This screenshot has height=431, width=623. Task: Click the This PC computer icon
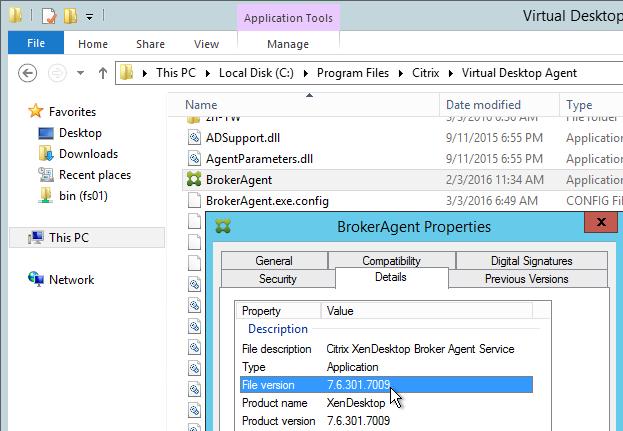pyautogui.click(x=36, y=238)
